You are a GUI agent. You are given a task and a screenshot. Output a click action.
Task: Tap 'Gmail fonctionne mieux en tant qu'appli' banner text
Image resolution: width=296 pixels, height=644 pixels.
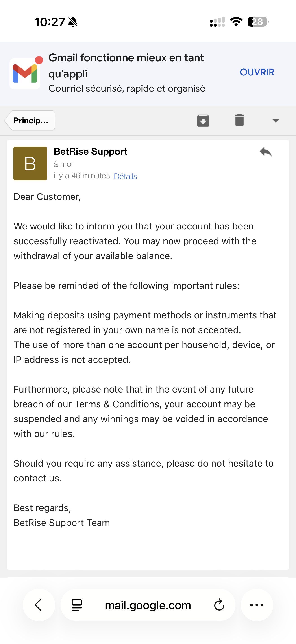[x=126, y=66]
